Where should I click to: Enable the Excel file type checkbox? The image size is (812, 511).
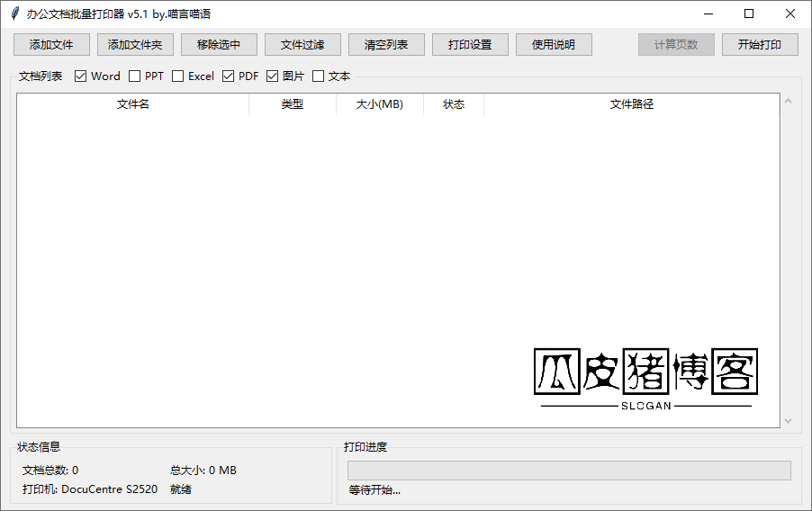(x=178, y=76)
